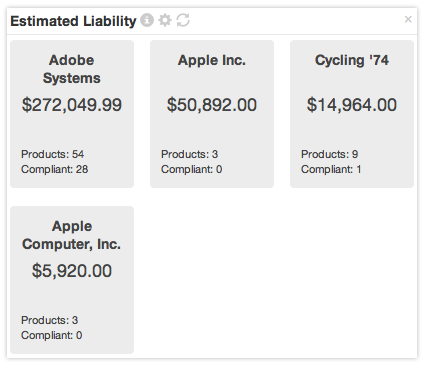Select Adobe Systems Products: 54 text
The width and height of the screenshot is (423, 365).
[52, 154]
